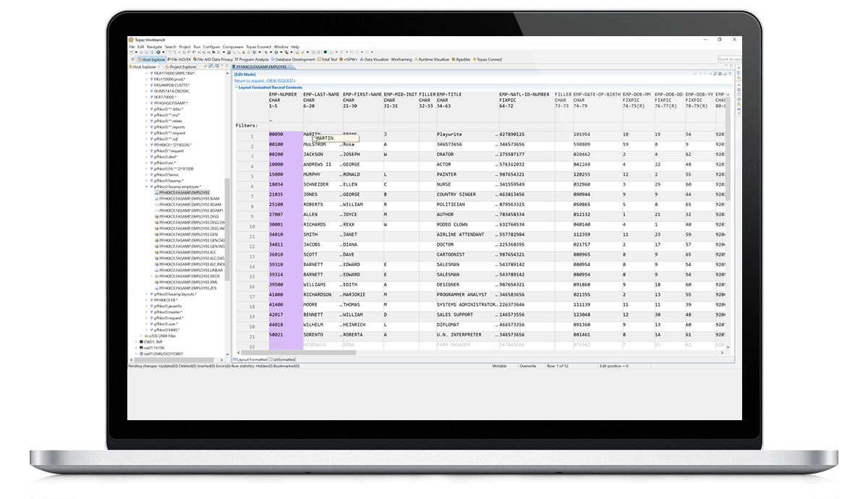868x499 pixels.
Task: Select the PFHKXC0.FASAMP.EMPLOYEE editor tab
Action: click(263, 67)
